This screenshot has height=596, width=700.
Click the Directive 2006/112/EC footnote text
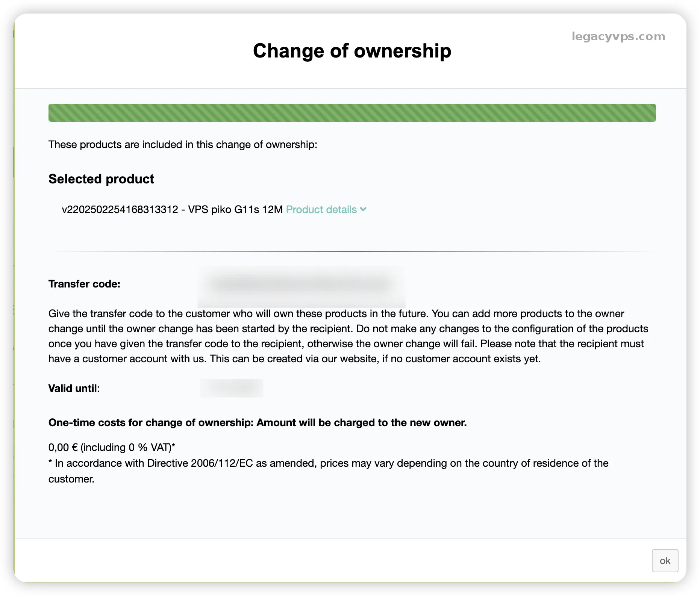tap(328, 463)
